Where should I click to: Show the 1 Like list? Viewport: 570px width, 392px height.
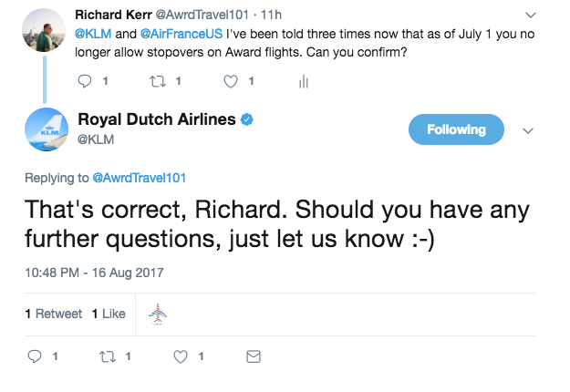pos(109,314)
